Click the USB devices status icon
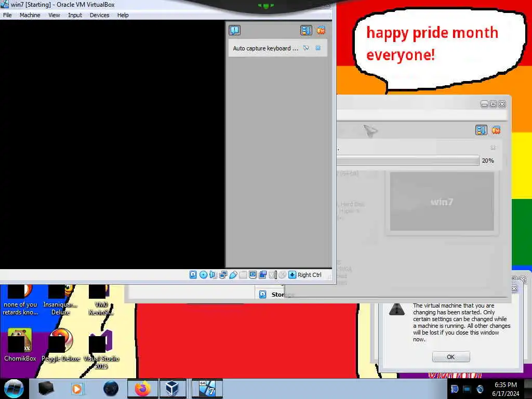532x399 pixels. [x=233, y=274]
